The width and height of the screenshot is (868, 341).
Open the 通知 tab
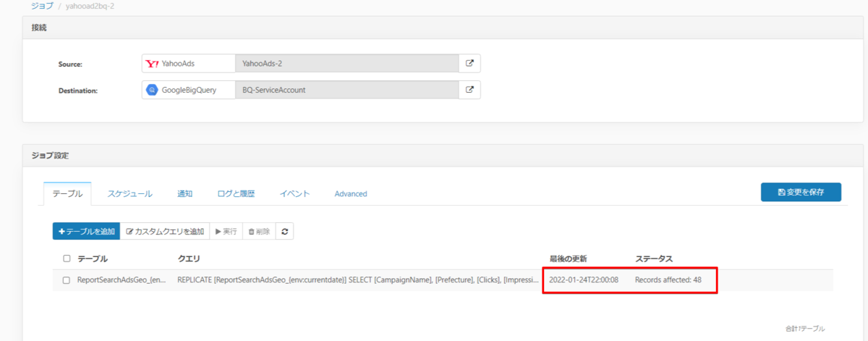coord(184,193)
